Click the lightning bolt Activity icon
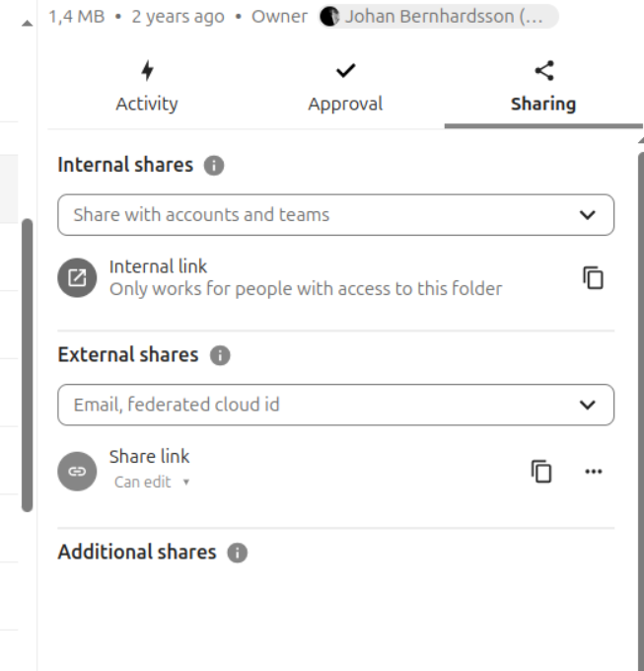 [x=147, y=71]
